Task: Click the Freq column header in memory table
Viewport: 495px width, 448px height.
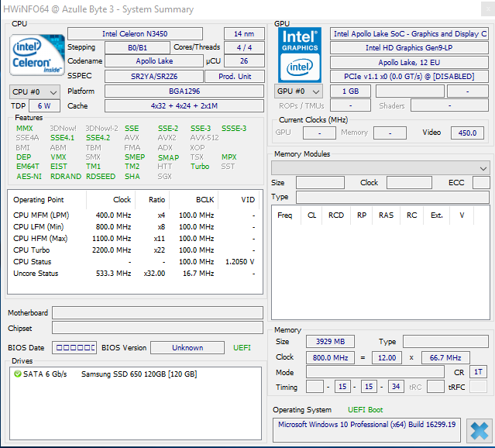Action: [x=285, y=215]
